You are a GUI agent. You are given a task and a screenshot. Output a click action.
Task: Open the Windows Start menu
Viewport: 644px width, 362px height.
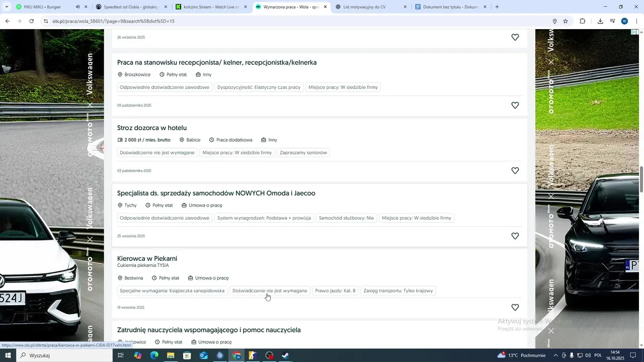pos(8,355)
